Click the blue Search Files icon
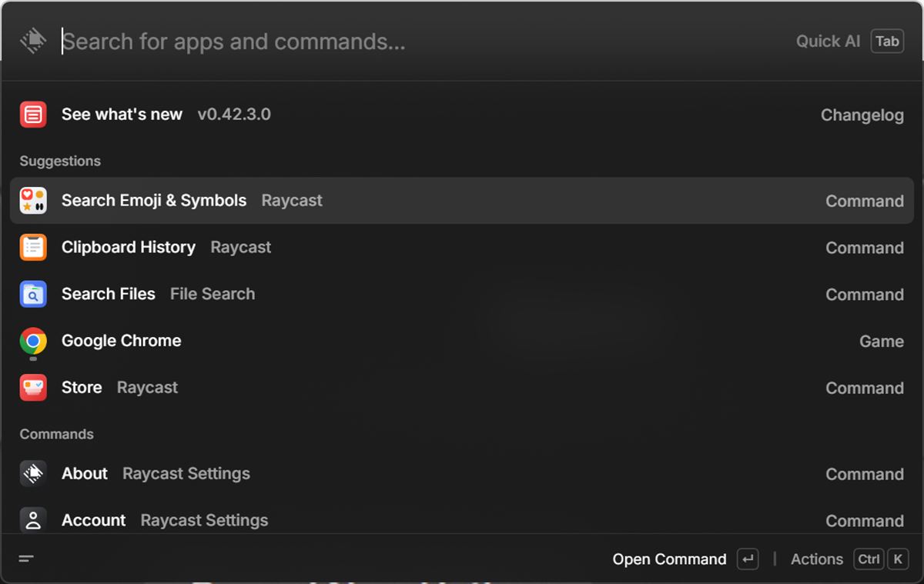Viewport: 924px width, 584px height. point(33,295)
